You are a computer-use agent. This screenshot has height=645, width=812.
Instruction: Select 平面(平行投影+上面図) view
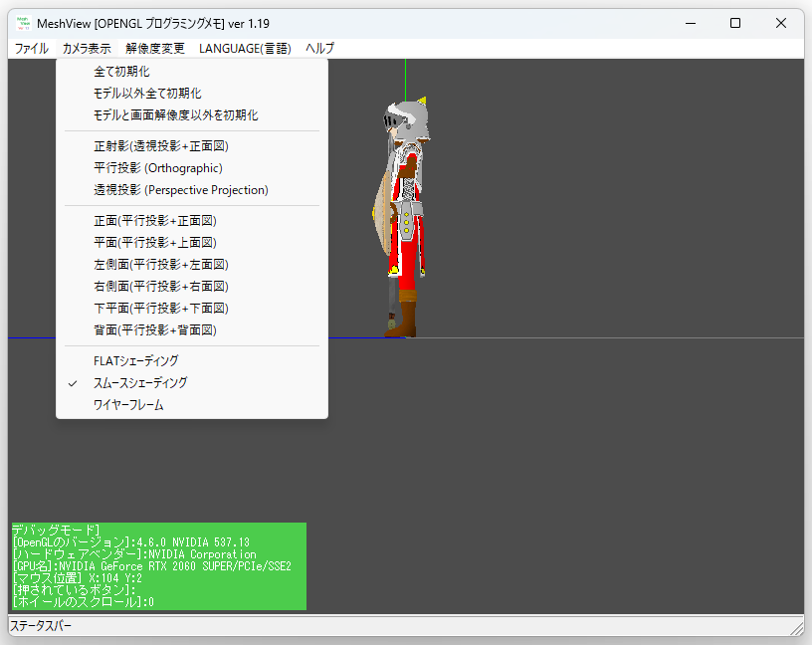click(x=192, y=243)
